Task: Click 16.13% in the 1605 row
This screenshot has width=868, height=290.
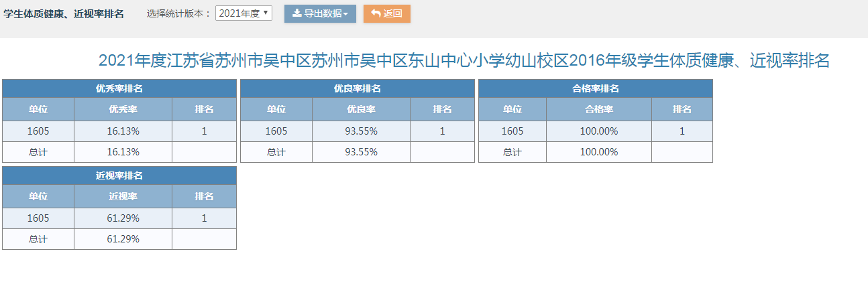Action: click(x=123, y=131)
